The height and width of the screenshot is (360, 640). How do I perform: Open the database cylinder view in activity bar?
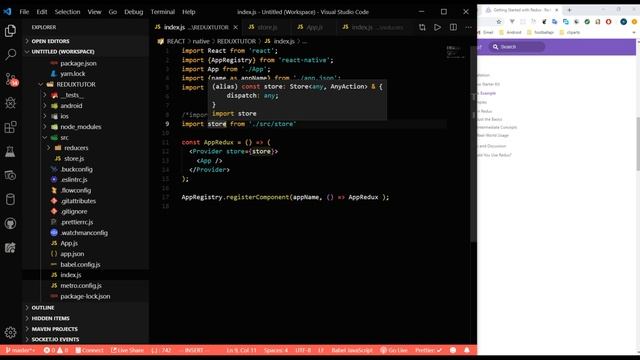click(10, 200)
